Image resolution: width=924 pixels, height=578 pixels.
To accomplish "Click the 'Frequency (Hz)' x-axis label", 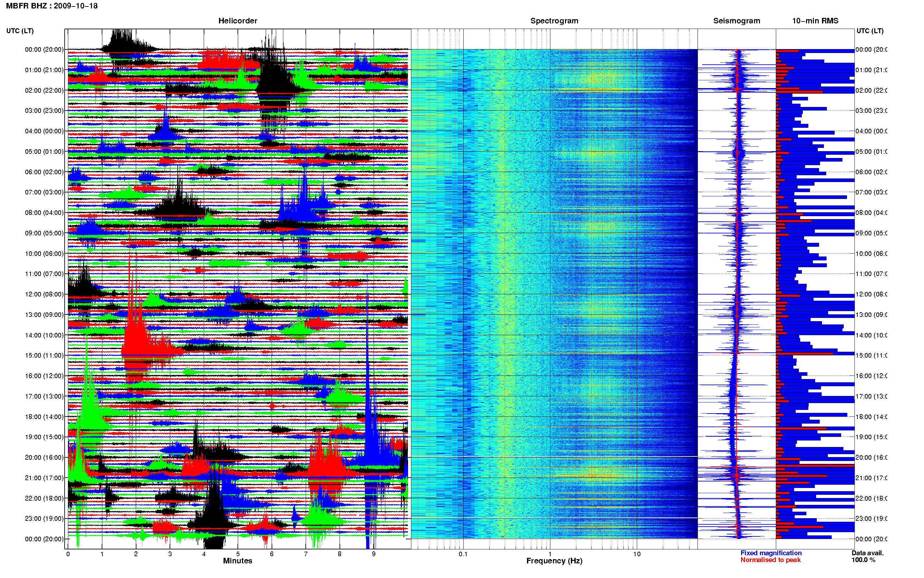I will [x=554, y=561].
